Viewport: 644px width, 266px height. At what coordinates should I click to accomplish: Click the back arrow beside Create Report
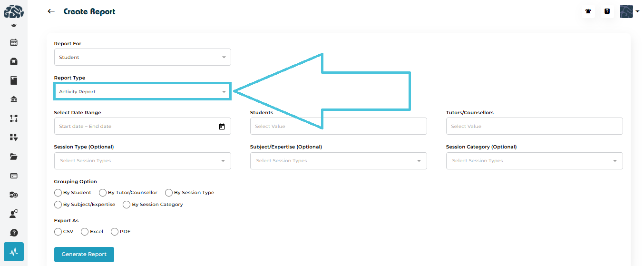tap(51, 11)
